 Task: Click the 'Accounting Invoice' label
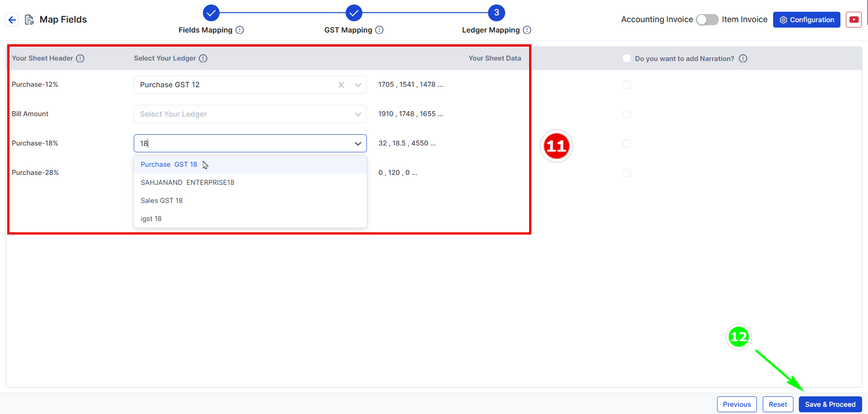tap(657, 19)
